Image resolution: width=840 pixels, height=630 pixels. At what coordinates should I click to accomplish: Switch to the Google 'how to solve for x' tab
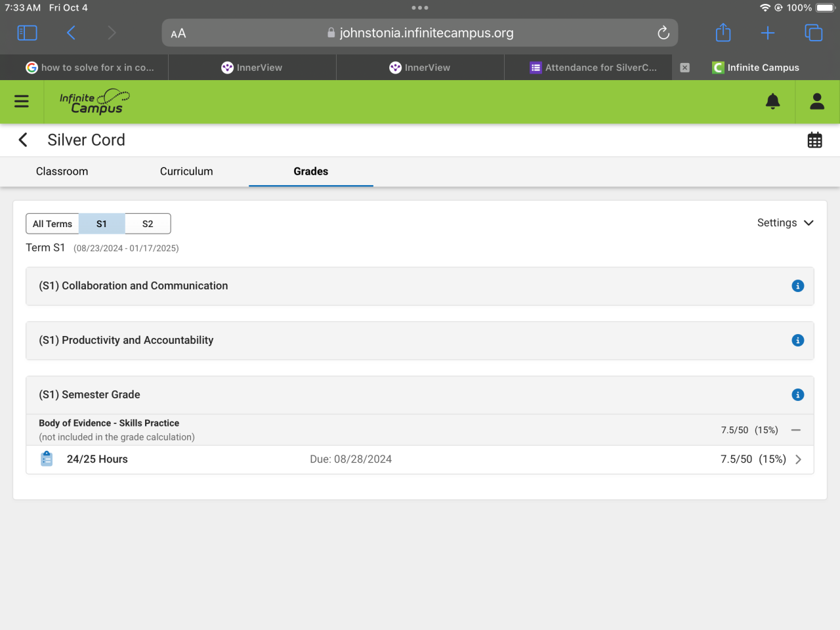pyautogui.click(x=84, y=68)
